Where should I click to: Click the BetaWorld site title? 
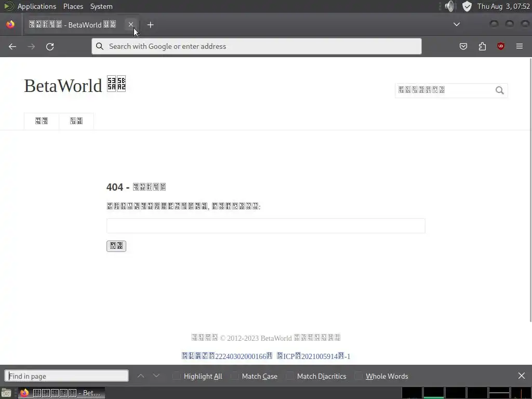pyautogui.click(x=75, y=85)
